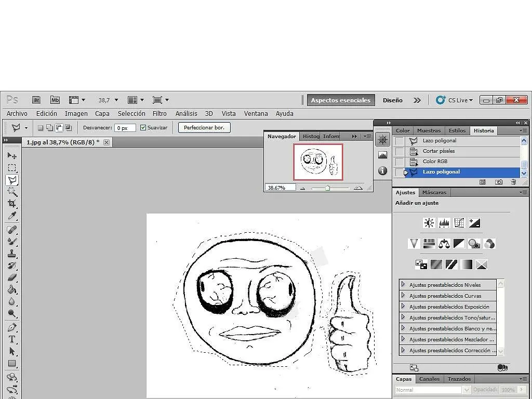Open the CS Live dropdown
This screenshot has height=399, width=532.
[x=454, y=100]
